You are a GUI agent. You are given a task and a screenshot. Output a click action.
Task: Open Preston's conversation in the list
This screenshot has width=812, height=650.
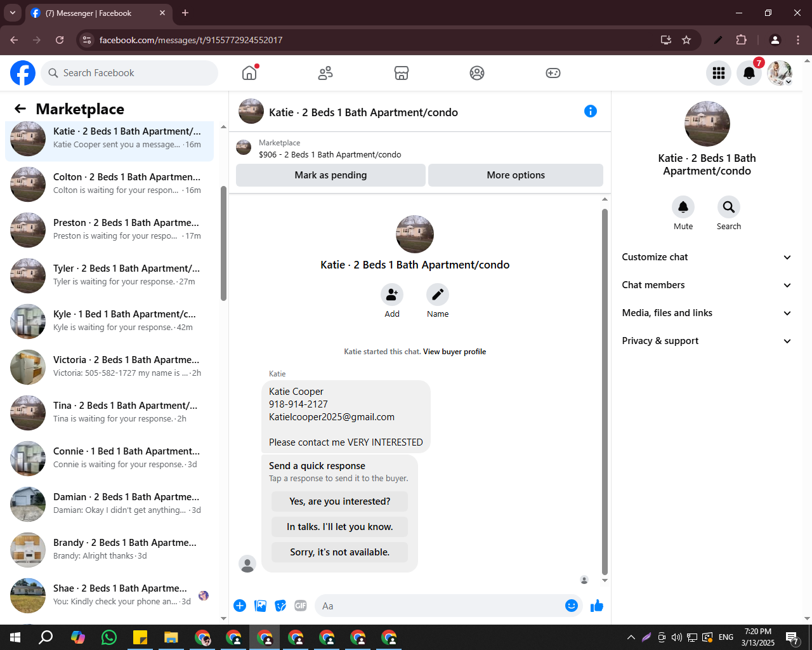pyautogui.click(x=109, y=230)
